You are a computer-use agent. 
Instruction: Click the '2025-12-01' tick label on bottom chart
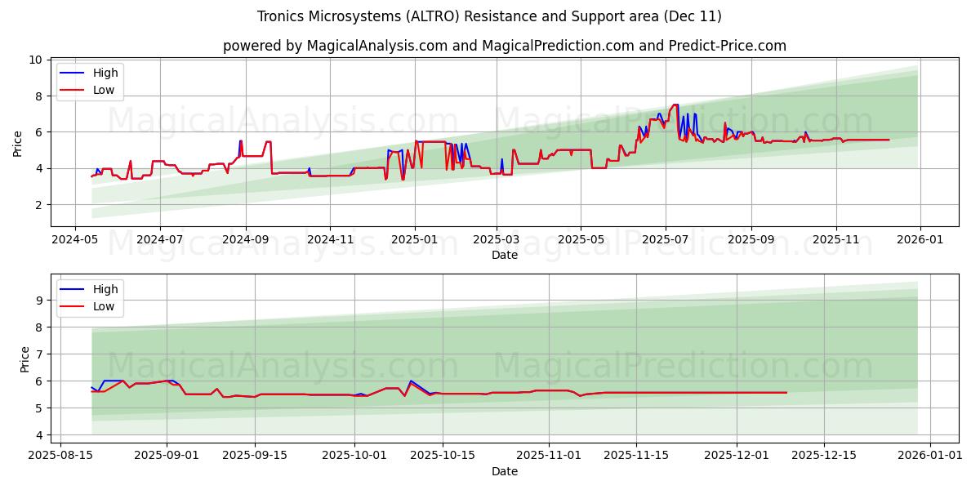pos(737,457)
